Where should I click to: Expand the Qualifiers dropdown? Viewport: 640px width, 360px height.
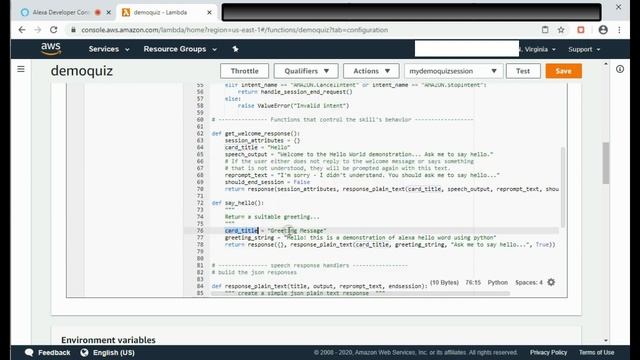point(306,71)
